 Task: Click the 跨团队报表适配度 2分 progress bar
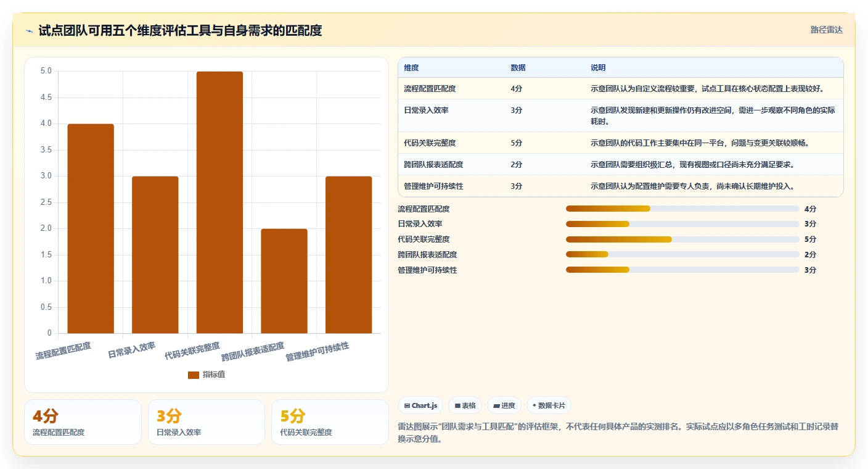coord(682,254)
